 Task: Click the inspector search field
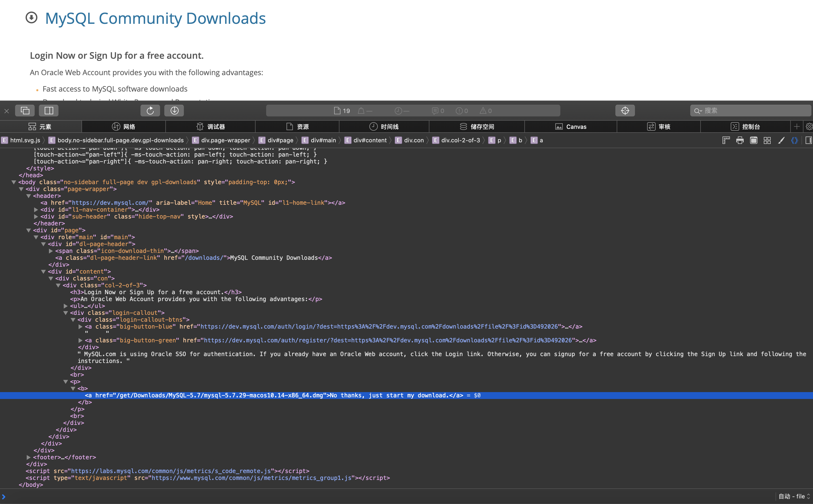click(750, 110)
